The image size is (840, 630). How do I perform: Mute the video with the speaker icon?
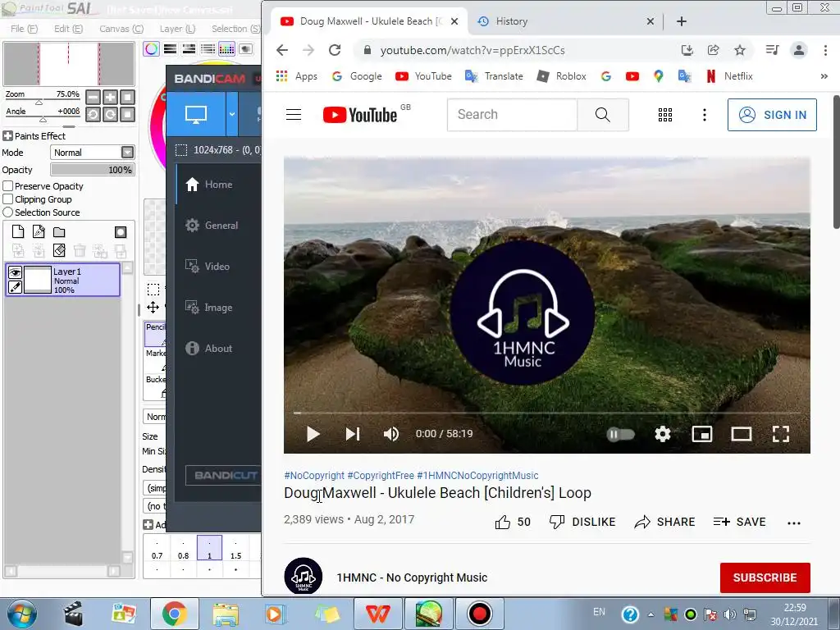pyautogui.click(x=391, y=434)
